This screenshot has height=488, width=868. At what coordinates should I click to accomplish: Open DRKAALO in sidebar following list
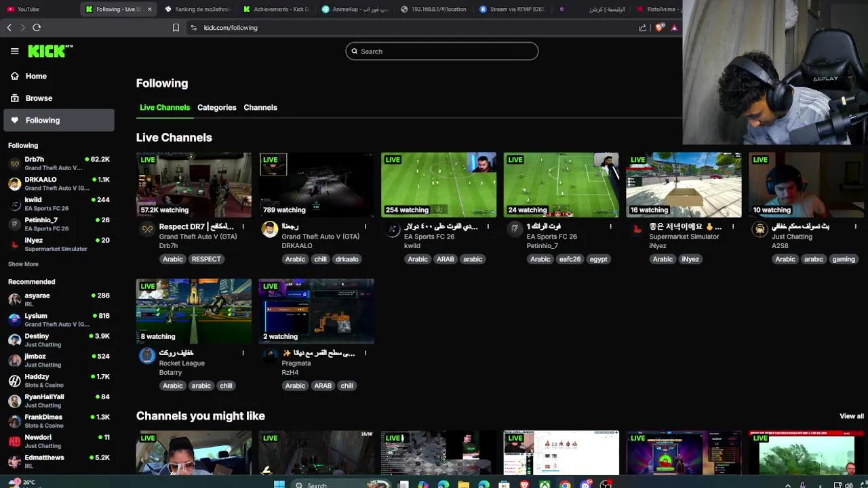(59, 184)
